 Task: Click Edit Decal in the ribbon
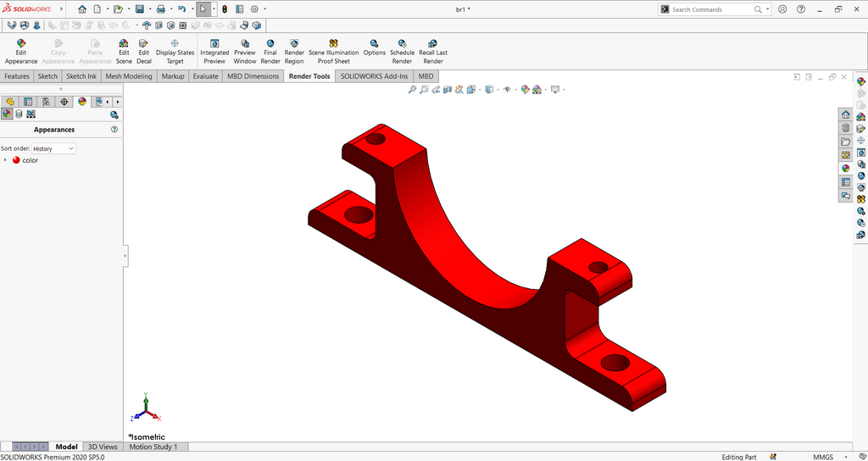click(x=144, y=52)
